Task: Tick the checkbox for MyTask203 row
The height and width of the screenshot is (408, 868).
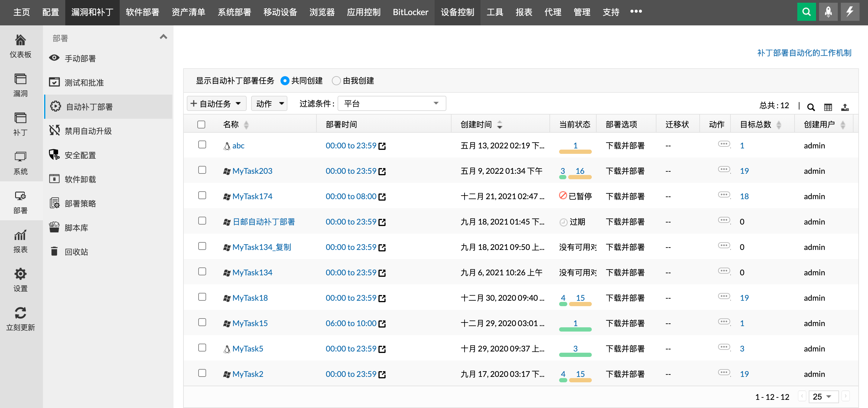Action: (202, 170)
